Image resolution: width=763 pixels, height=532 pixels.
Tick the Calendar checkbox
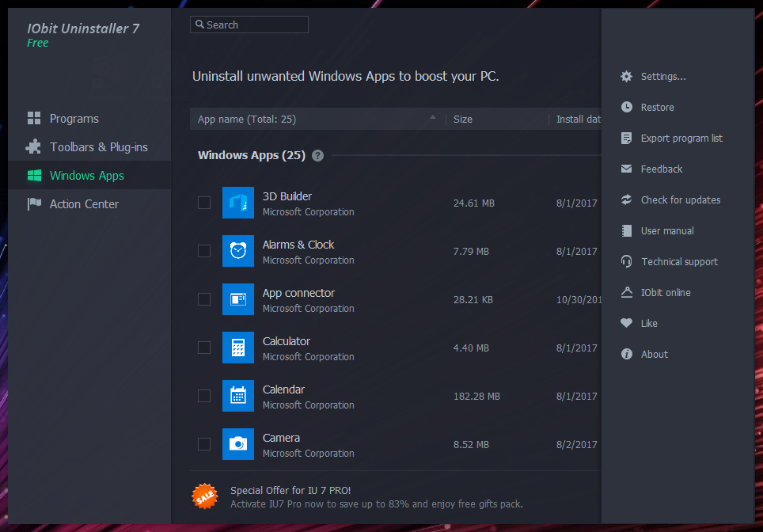[x=204, y=396]
